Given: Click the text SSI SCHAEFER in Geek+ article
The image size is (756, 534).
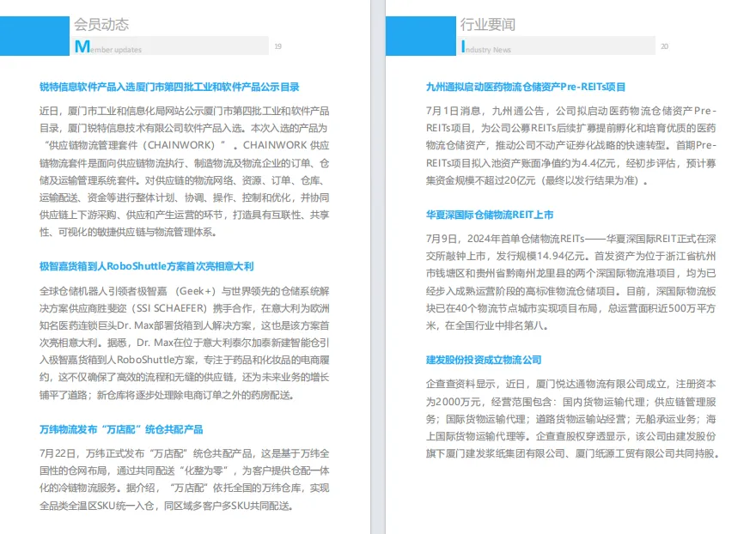Looking at the screenshot, I should (172, 308).
